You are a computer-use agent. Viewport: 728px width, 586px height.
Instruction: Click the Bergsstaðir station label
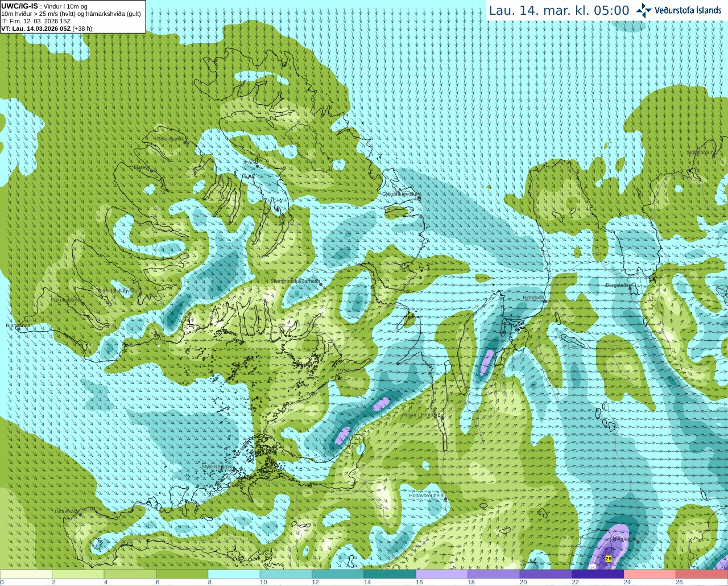[618, 285]
